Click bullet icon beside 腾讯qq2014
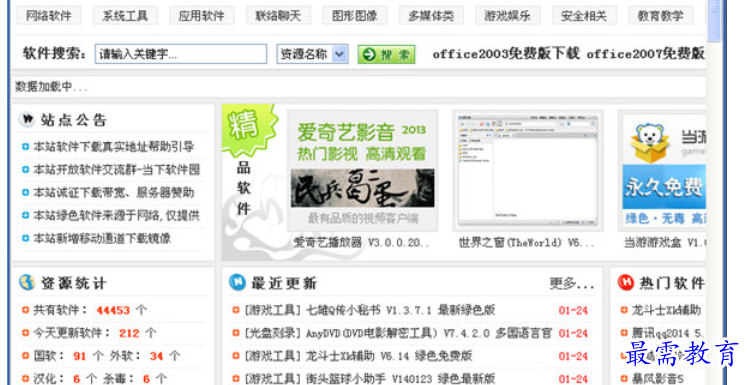This screenshot has height=385, width=747. (x=624, y=333)
